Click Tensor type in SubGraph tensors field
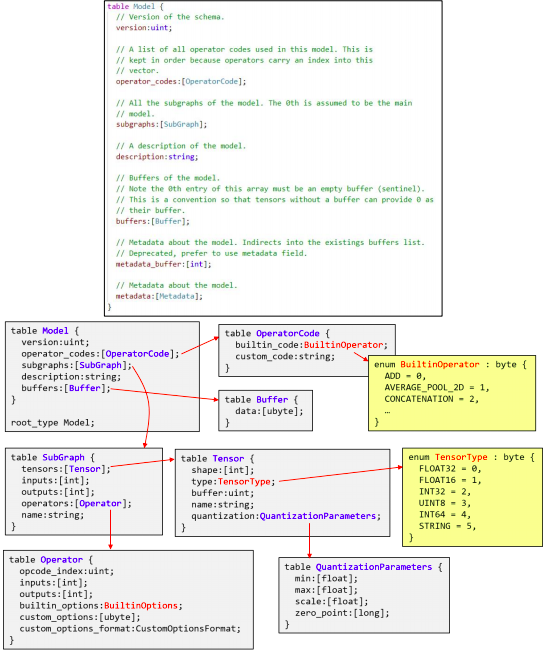This screenshot has width=546, height=657. (85, 469)
